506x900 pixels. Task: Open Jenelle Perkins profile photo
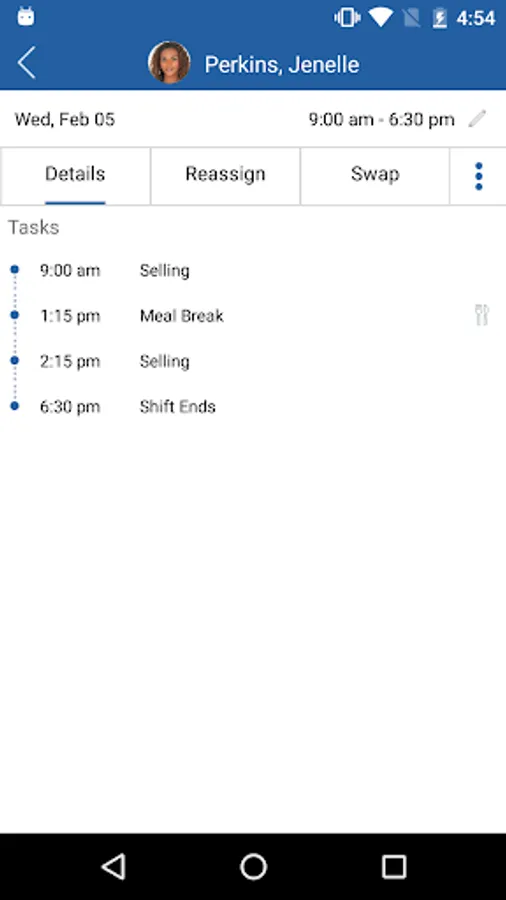pos(169,63)
